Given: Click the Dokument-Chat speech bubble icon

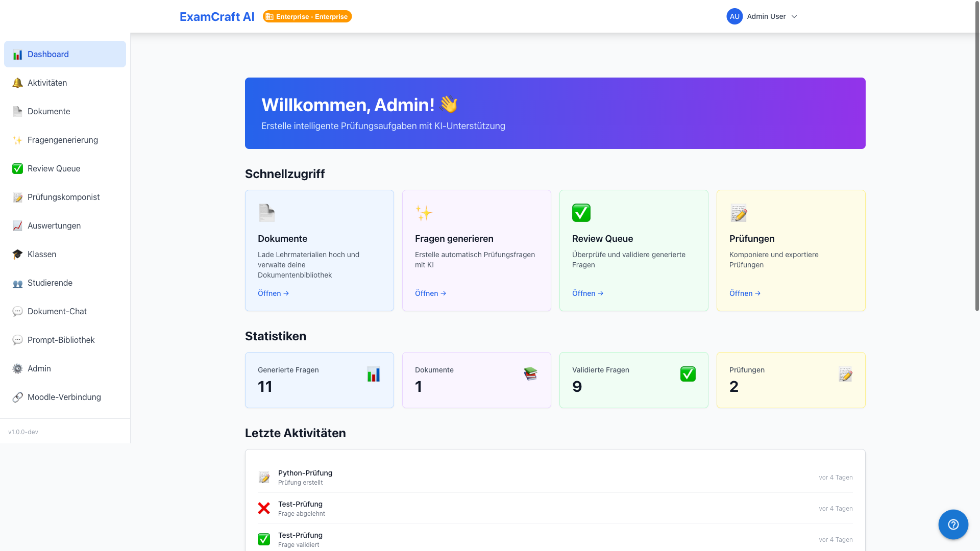Looking at the screenshot, I should (17, 312).
